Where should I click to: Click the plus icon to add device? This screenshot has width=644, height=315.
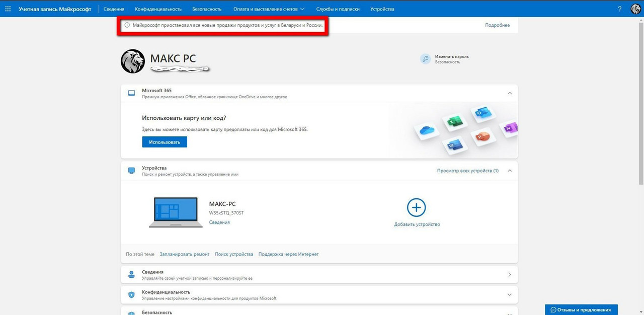[417, 207]
